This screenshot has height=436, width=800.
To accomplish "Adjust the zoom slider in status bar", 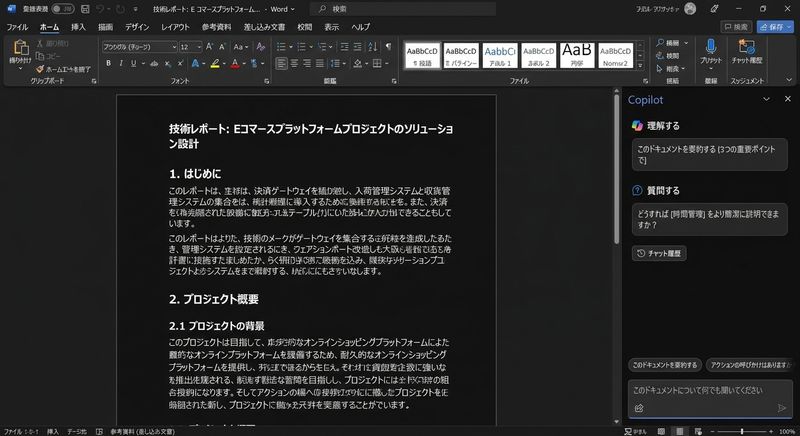I will pos(742,431).
